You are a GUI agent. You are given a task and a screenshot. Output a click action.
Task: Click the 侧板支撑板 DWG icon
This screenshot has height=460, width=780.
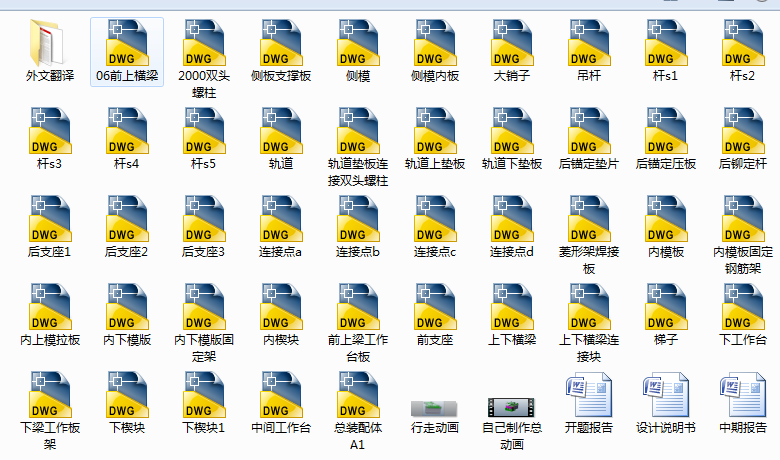click(x=281, y=43)
